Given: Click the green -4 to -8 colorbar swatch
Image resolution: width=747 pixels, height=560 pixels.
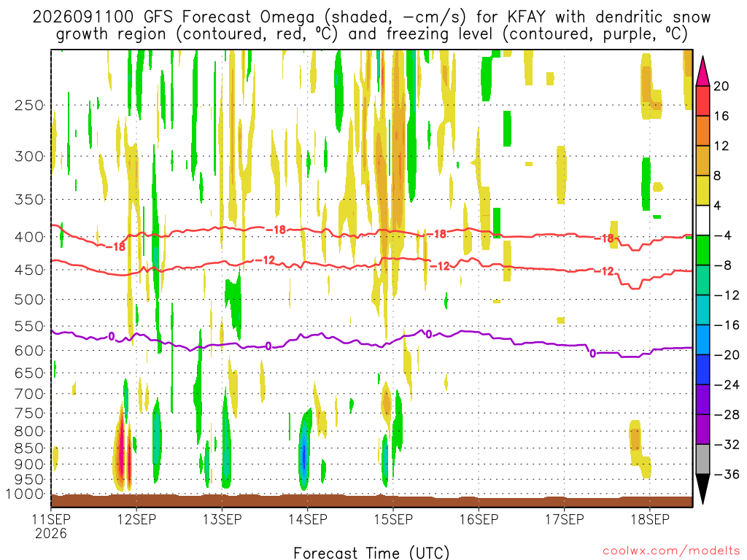Looking at the screenshot, I should (x=703, y=251).
